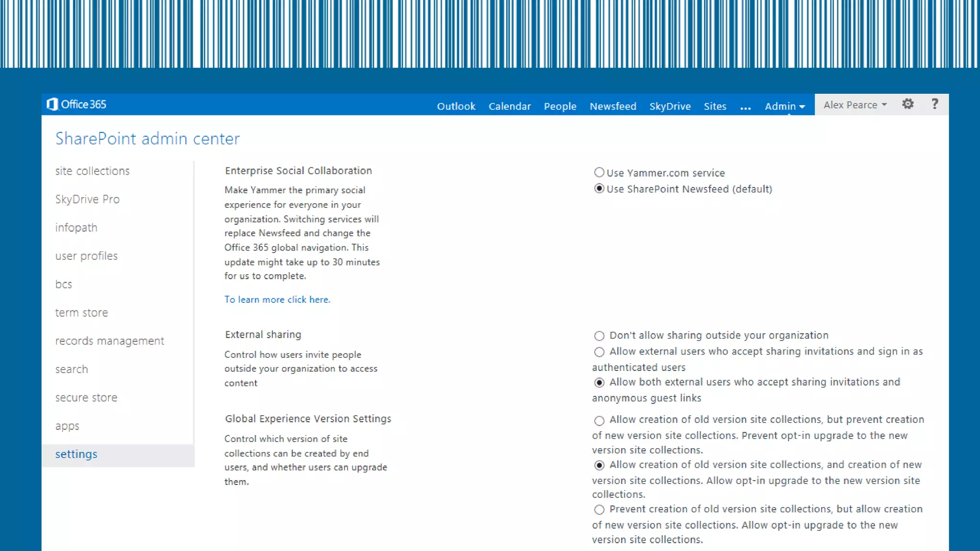
Task: Open the Alex Pearce user dropdown
Action: [855, 105]
